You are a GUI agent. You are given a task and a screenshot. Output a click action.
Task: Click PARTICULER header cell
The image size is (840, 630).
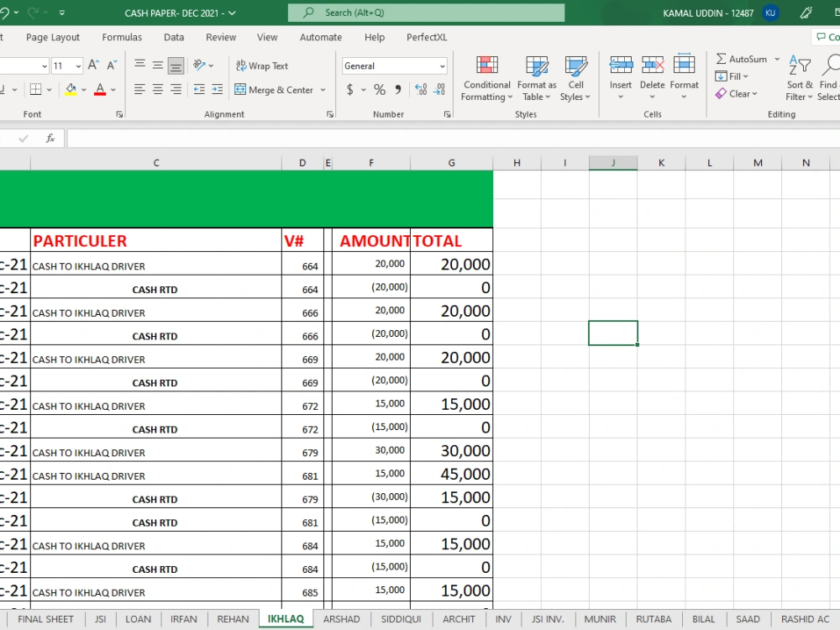coord(156,240)
